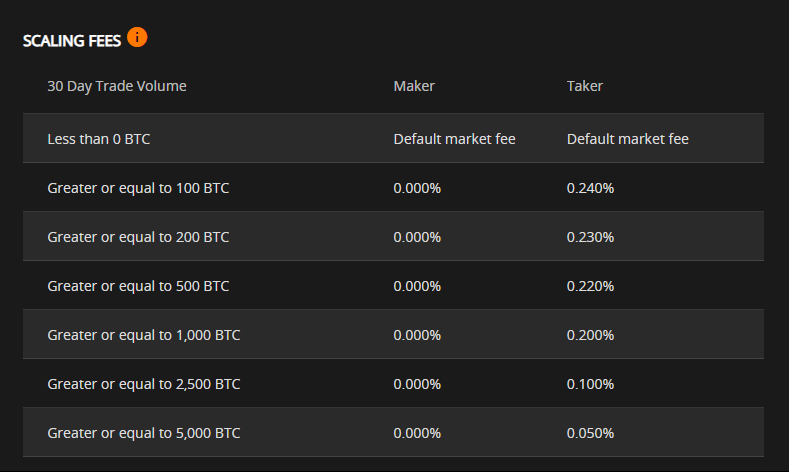Select Greater or equal to 100 BTC row
Image resolution: width=789 pixels, height=472 pixels.
(x=393, y=187)
